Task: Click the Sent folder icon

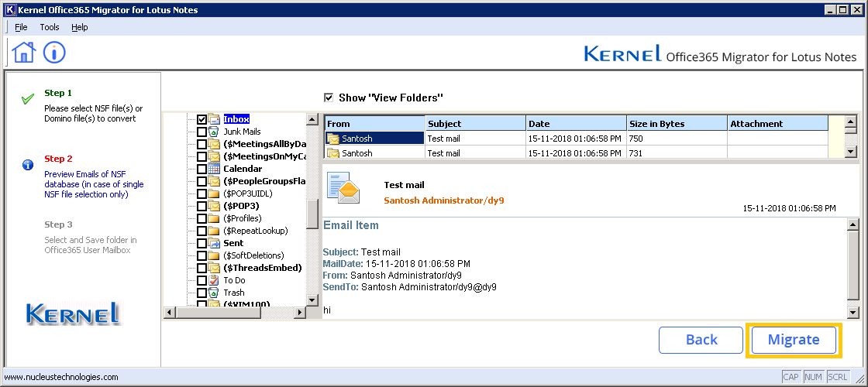Action: 214,243
